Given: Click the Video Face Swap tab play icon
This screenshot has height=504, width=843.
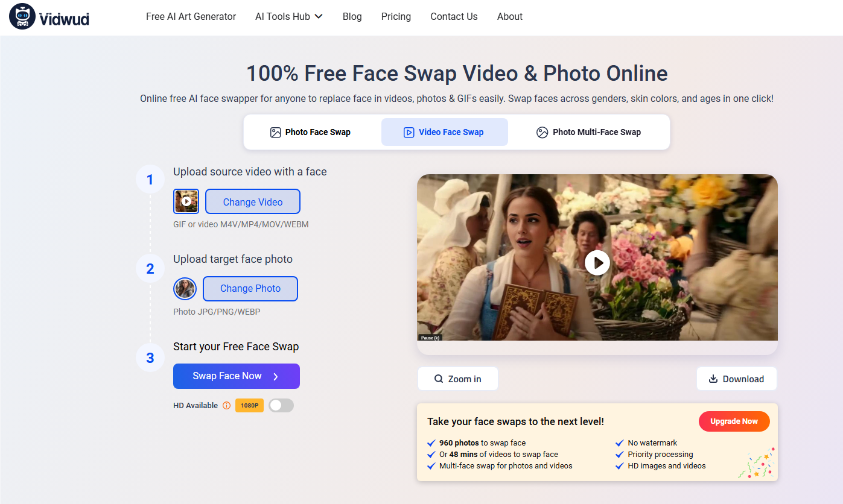Looking at the screenshot, I should pos(409,133).
